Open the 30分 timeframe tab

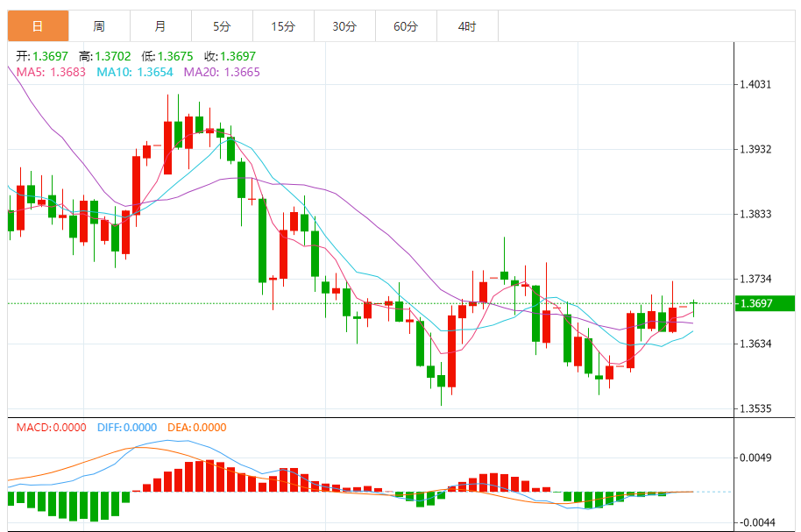pyautogui.click(x=344, y=26)
